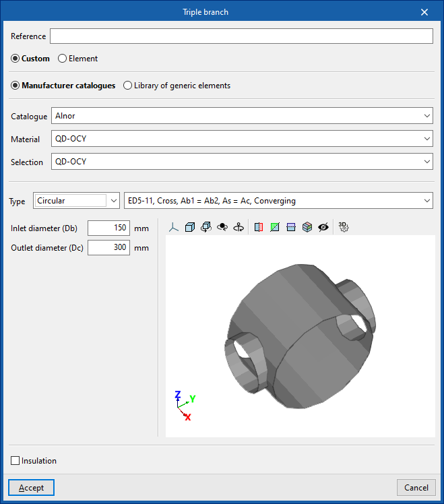Click the isometric axes view icon

tap(174, 227)
